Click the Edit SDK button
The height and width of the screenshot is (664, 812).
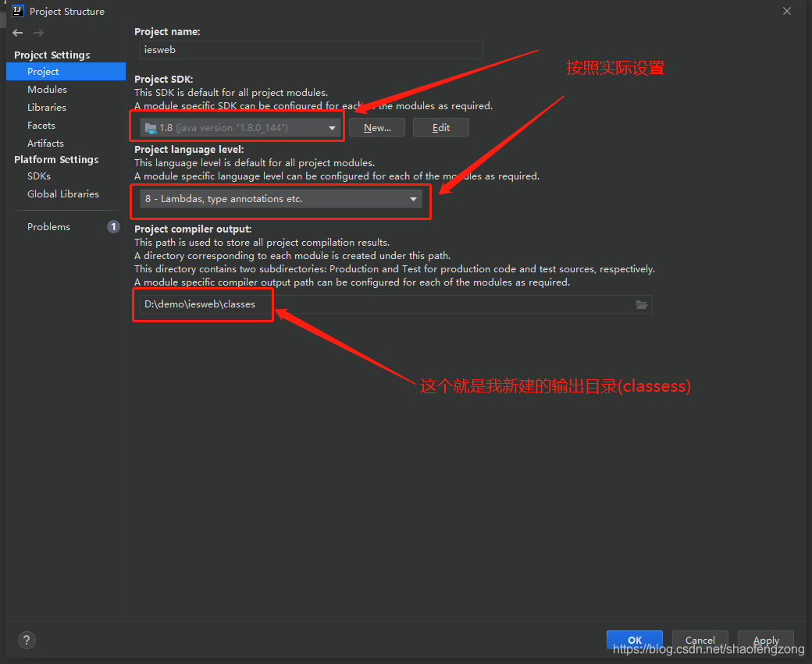(x=440, y=127)
